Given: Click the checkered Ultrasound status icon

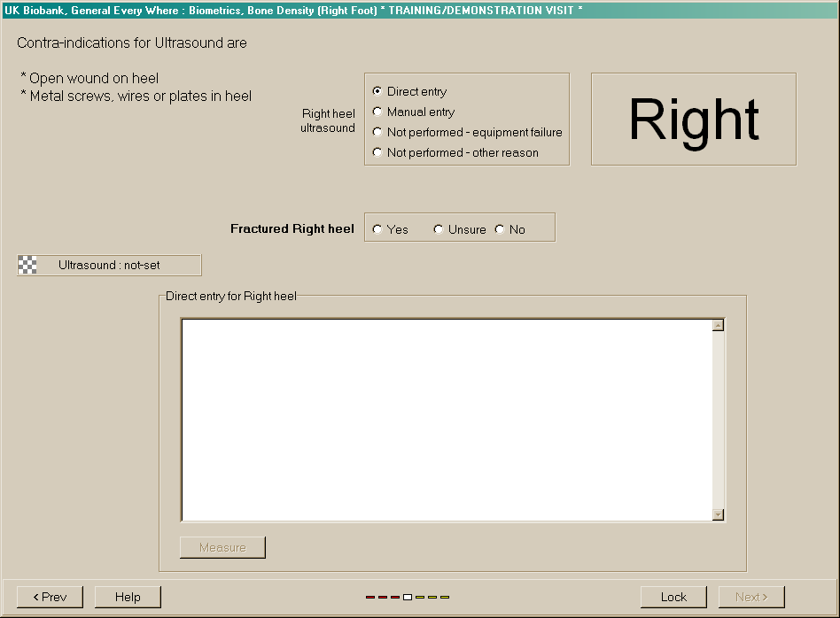Looking at the screenshot, I should [27, 265].
